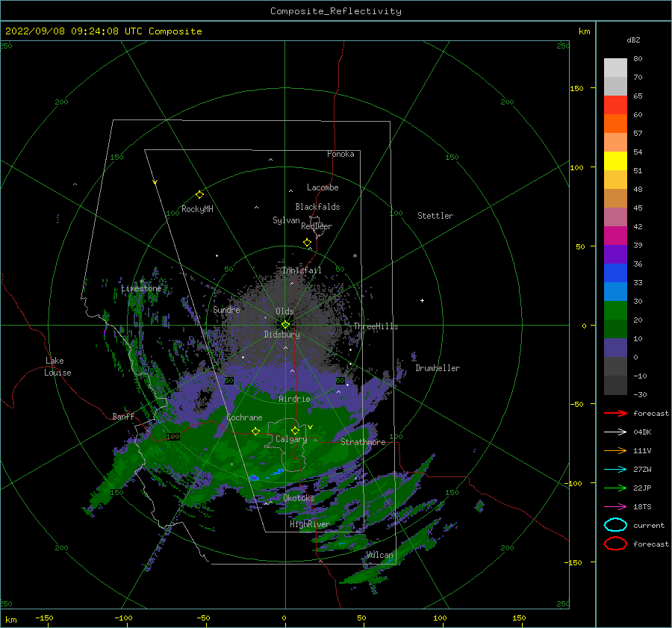Viewport: 672px width, 628px height.
Task: Click the Lacombe label
Action: [x=323, y=187]
